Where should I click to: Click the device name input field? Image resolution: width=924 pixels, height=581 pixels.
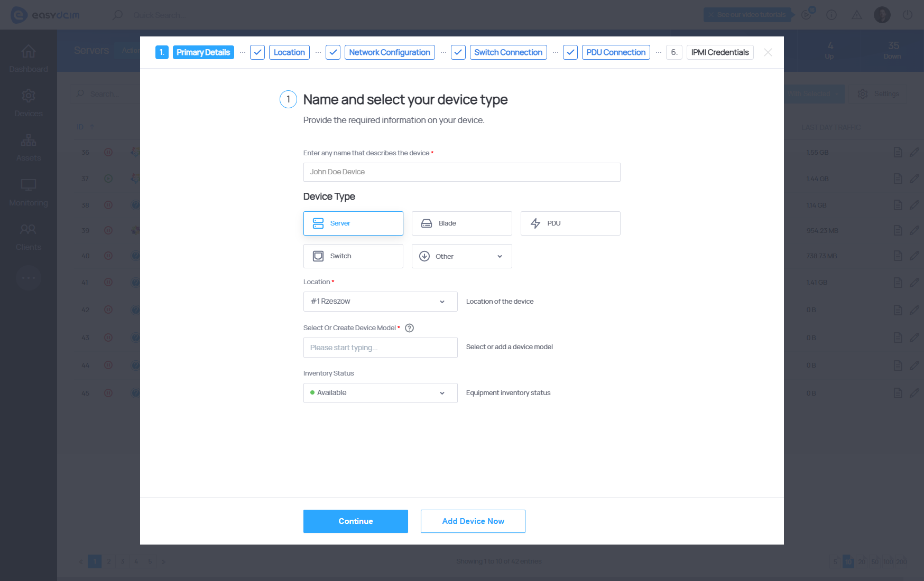point(461,172)
